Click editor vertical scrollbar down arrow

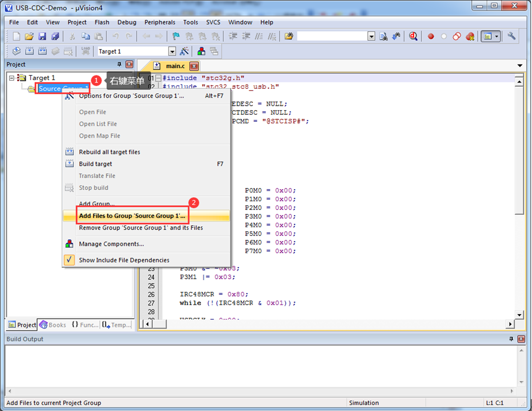tap(519, 315)
